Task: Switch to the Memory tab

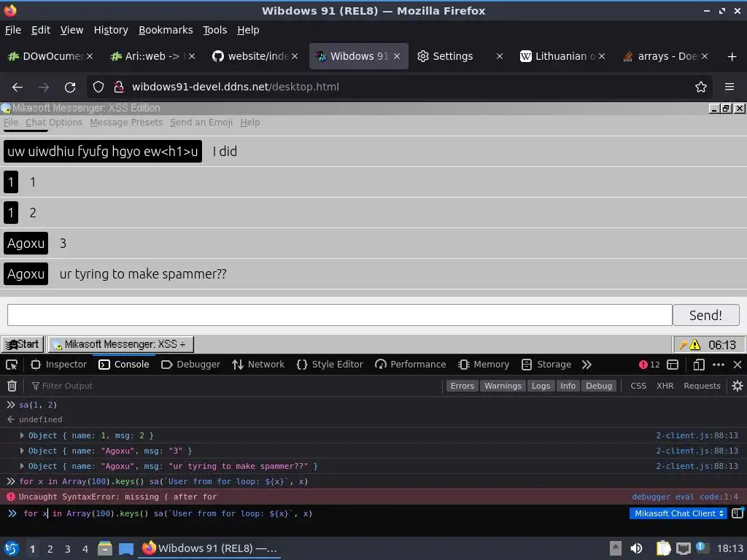Action: [x=484, y=365]
